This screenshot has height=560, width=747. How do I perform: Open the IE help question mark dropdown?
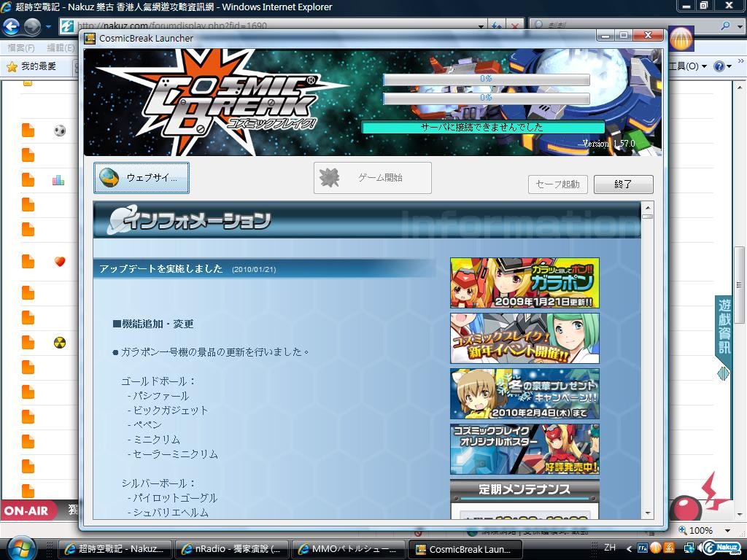point(722,66)
